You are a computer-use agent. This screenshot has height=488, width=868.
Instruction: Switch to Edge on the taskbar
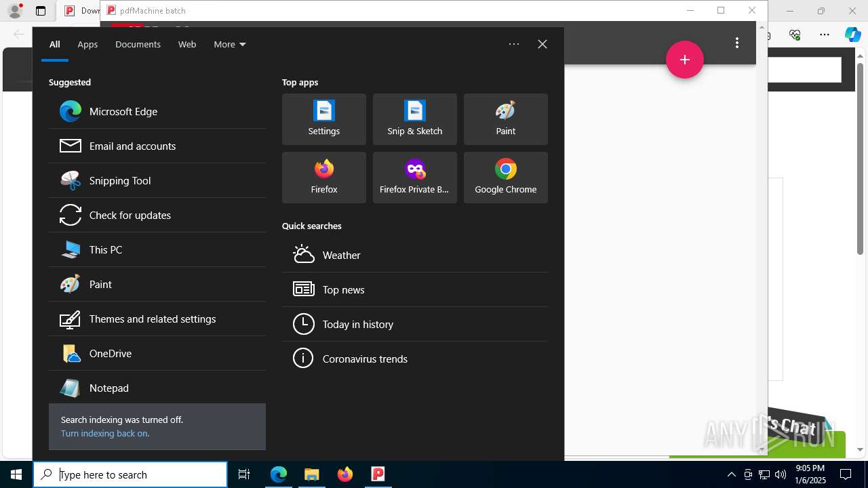279,474
